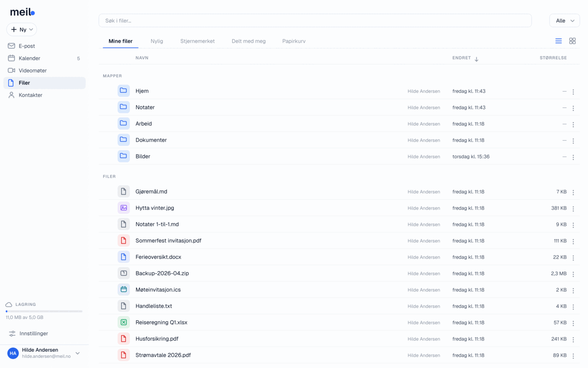Click the 11,0 MB av 5,0 GB storage text
The height and width of the screenshot is (368, 588).
coord(24,317)
